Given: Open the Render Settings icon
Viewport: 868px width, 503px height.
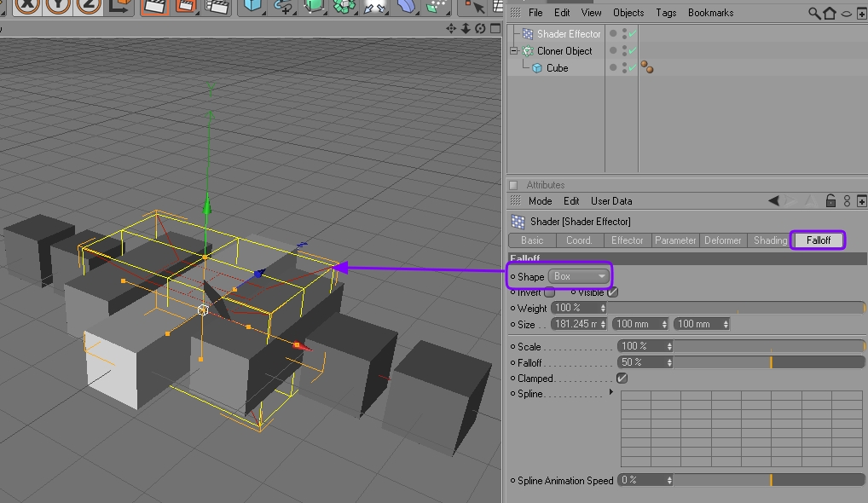Looking at the screenshot, I should [217, 7].
